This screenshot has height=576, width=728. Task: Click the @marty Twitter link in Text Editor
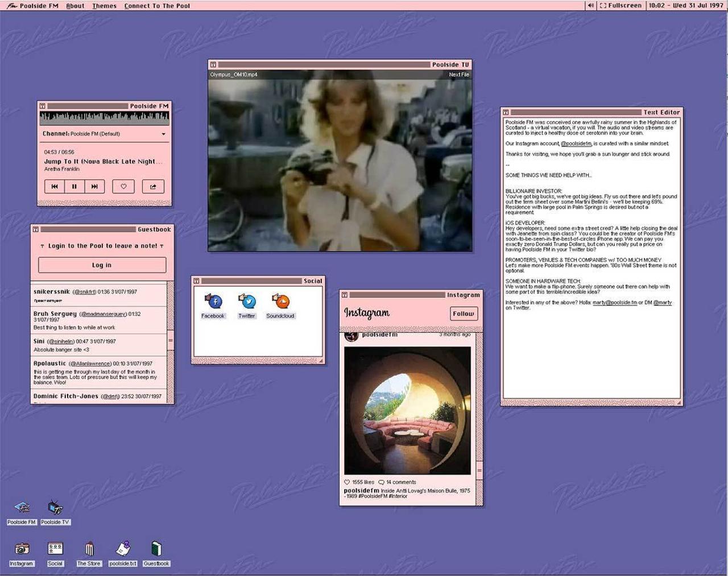click(662, 303)
